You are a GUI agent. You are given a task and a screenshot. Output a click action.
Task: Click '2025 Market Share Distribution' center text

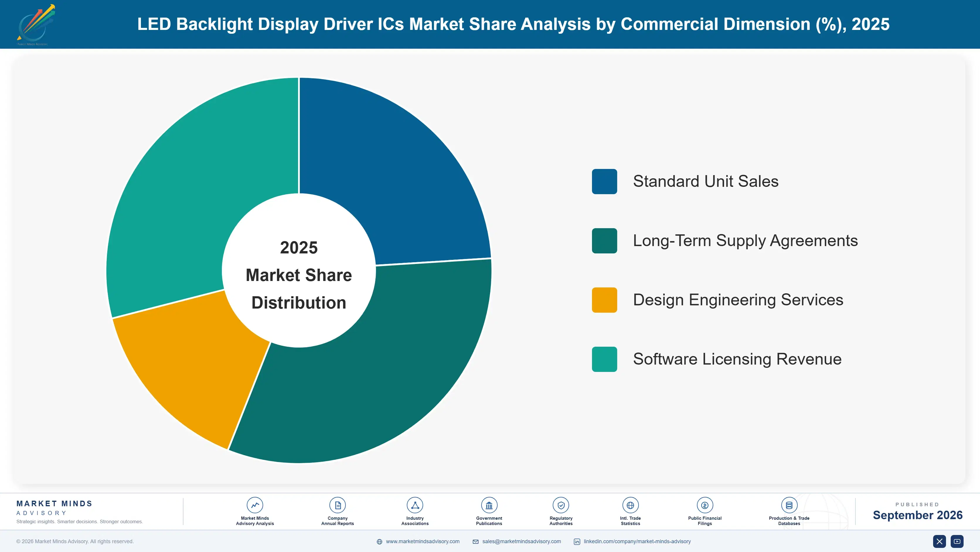[299, 275]
